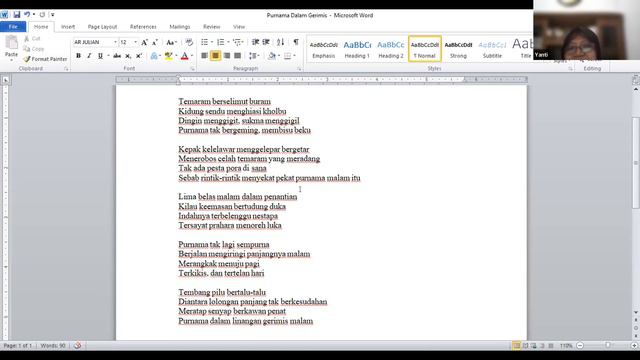Click the zoom out minus button

pyautogui.click(x=580, y=346)
